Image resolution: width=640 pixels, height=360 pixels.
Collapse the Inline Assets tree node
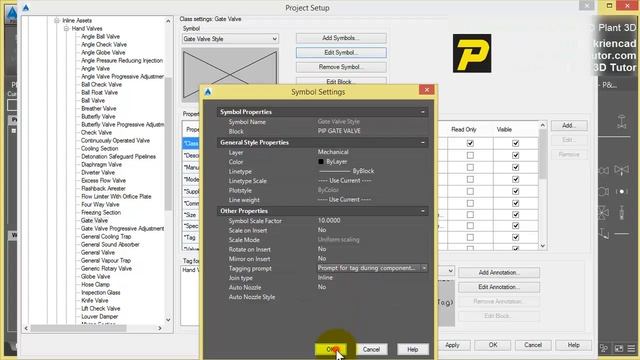click(57, 20)
